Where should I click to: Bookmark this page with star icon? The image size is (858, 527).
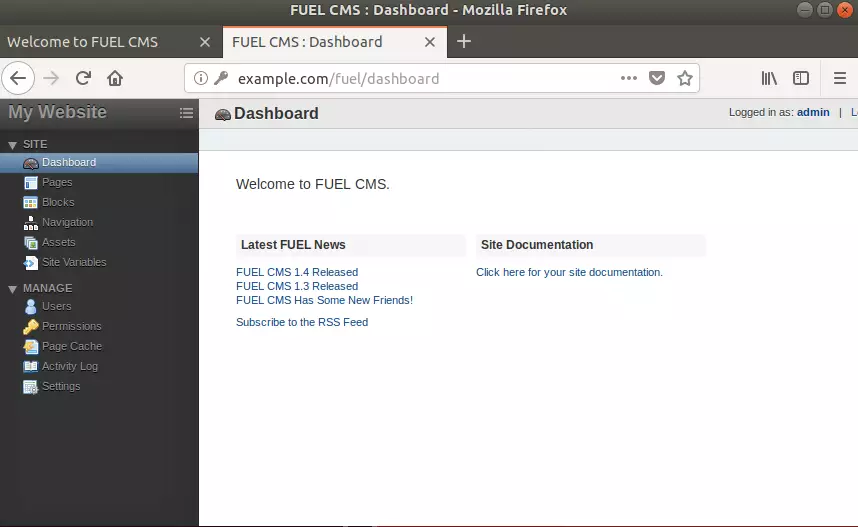click(685, 78)
